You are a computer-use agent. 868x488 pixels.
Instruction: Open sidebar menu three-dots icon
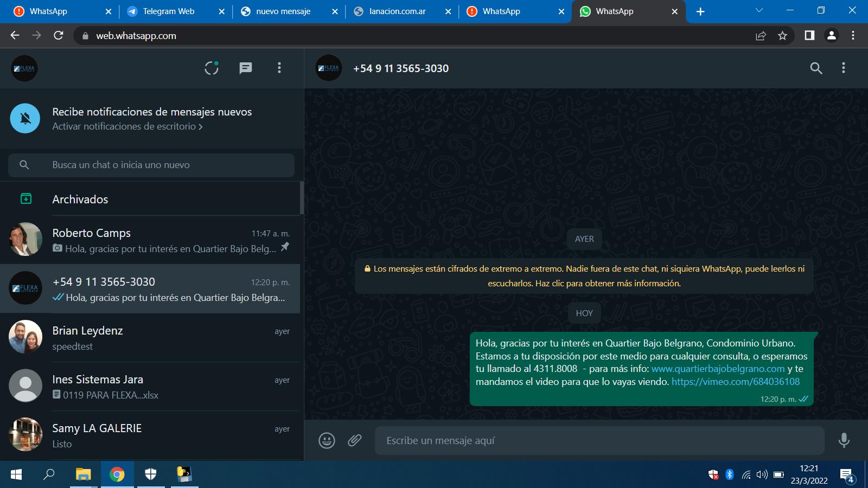point(279,68)
